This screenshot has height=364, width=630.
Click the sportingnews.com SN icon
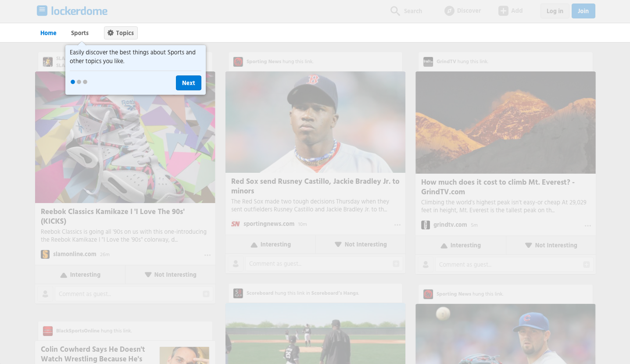(236, 224)
